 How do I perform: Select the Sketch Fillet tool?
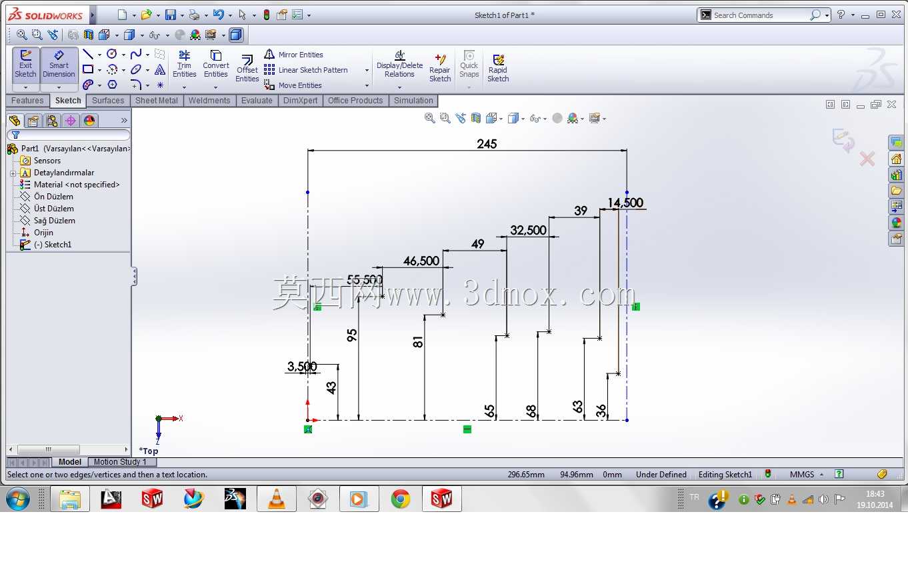(136, 85)
